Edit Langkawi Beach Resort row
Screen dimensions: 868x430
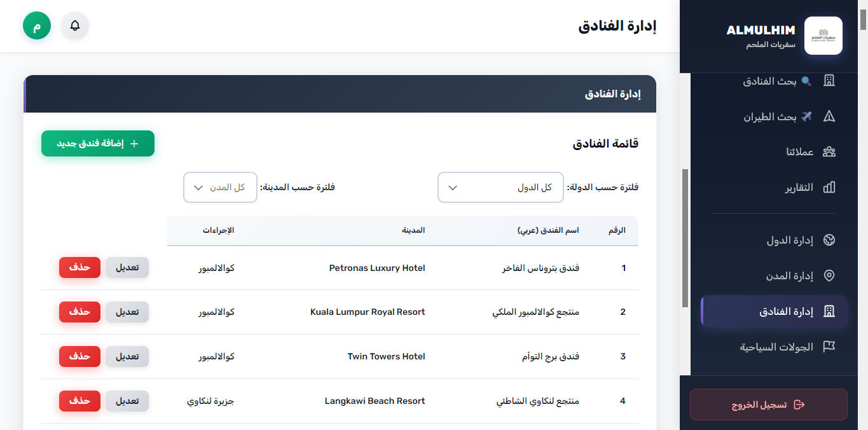[x=127, y=401]
